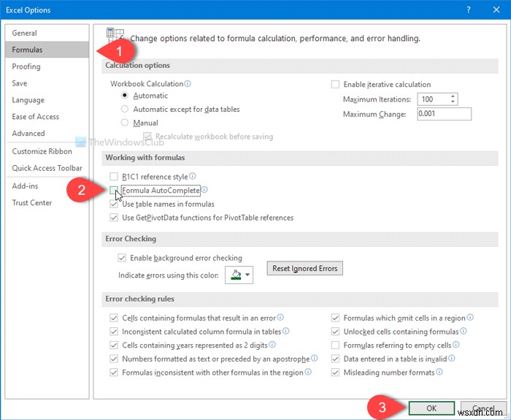Viewport: 511px width, 420px height.
Task: Choose Manual calculation mode
Action: pos(125,123)
